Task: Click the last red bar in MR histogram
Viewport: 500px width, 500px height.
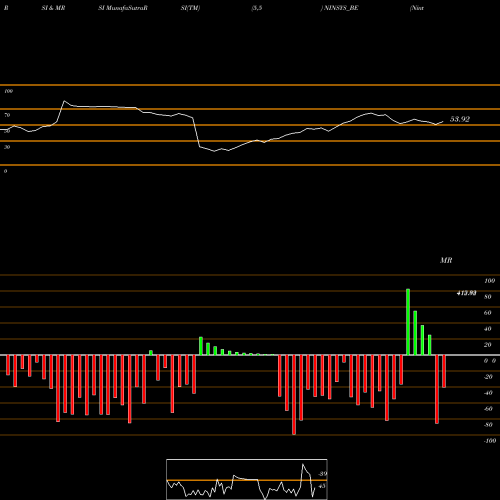Action: [x=444, y=371]
